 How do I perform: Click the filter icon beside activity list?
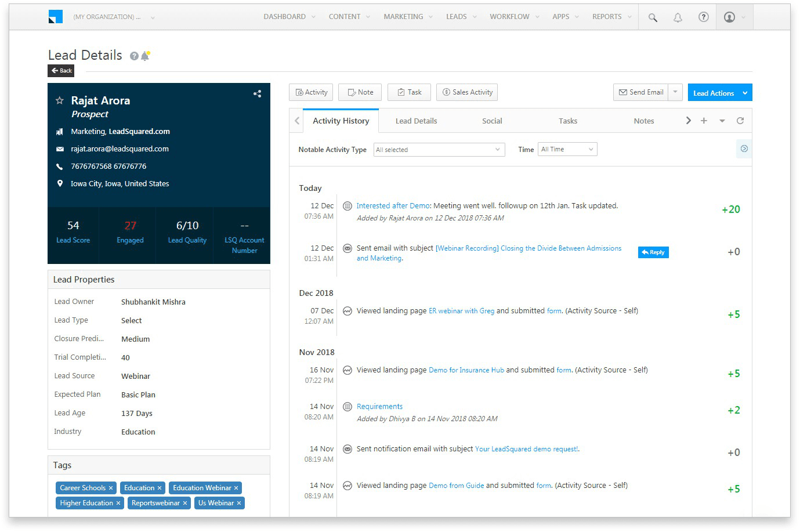pos(744,149)
